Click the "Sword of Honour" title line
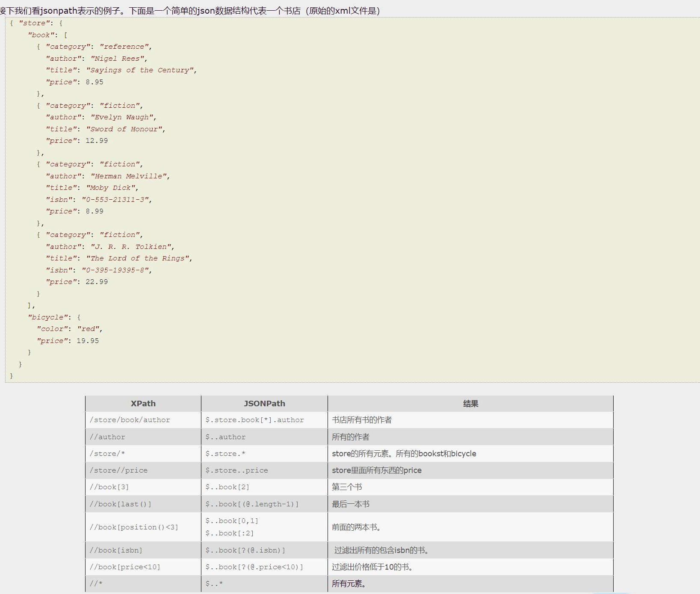The image size is (700, 594). point(106,129)
